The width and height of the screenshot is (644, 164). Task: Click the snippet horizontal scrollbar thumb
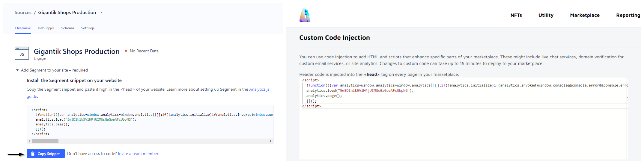click(x=45, y=141)
